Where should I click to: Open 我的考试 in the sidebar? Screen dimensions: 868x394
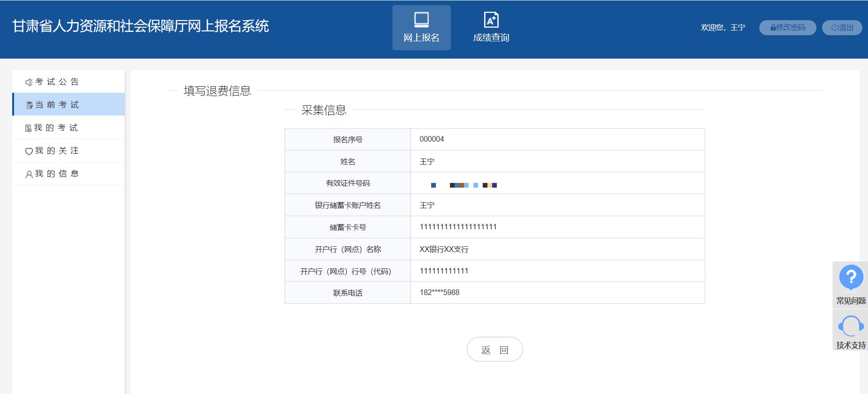click(x=68, y=128)
